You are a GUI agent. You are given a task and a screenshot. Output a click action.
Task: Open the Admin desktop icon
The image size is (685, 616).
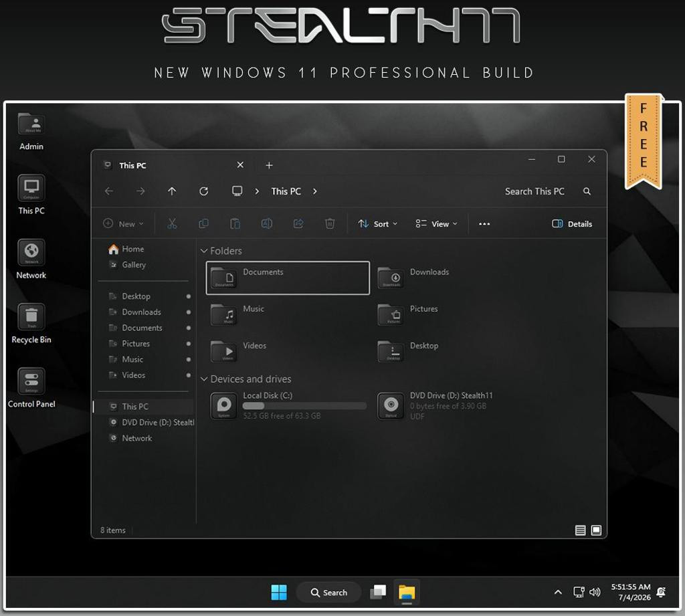[31, 131]
